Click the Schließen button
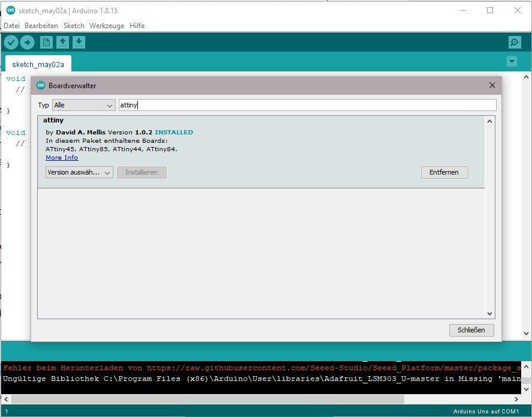Screen dimensions: 532x417 coord(471,330)
